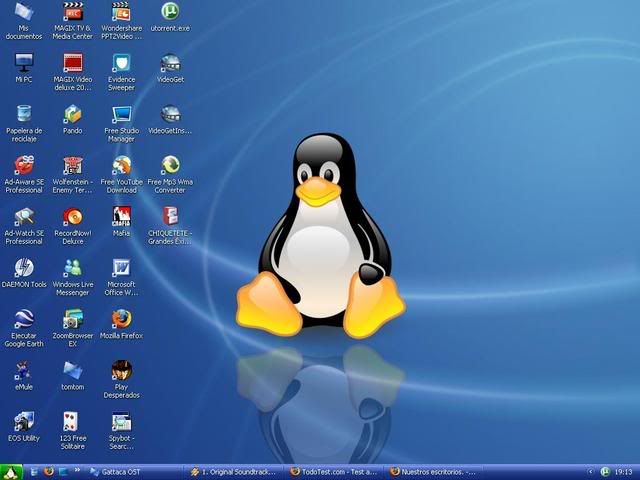Click the Ejecutar Google Earth icon
Screen dimensions: 640x480
tap(24, 319)
